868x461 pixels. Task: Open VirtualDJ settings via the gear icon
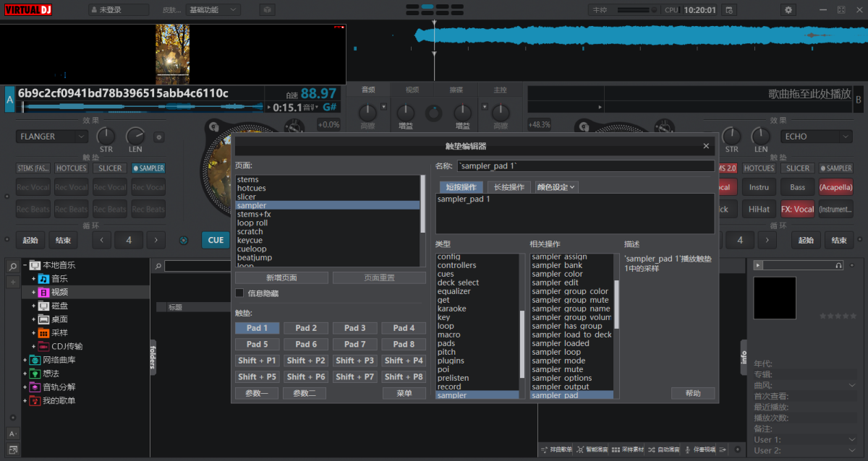click(x=788, y=9)
